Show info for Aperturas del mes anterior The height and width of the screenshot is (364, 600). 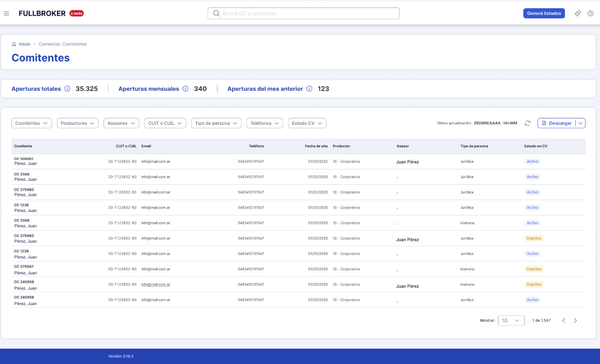(x=309, y=89)
